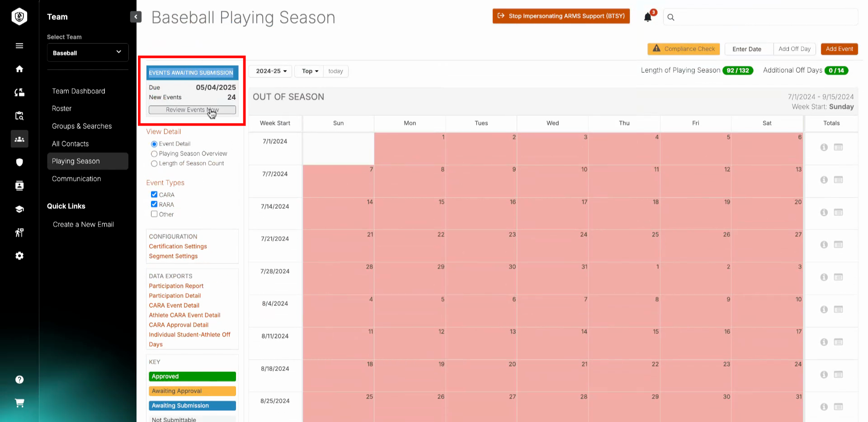Open notifications bell icon

coord(648,17)
